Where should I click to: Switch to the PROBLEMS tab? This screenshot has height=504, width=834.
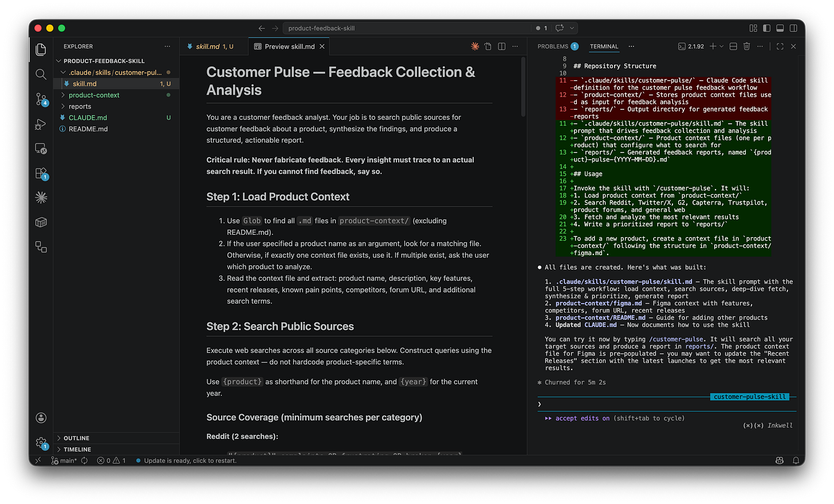pyautogui.click(x=553, y=46)
